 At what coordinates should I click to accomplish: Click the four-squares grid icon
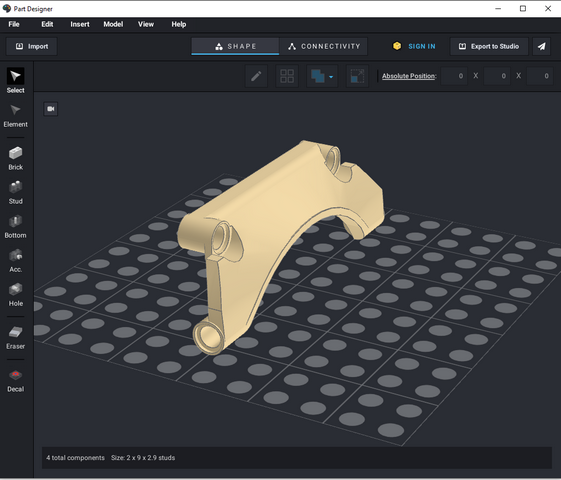(x=287, y=76)
